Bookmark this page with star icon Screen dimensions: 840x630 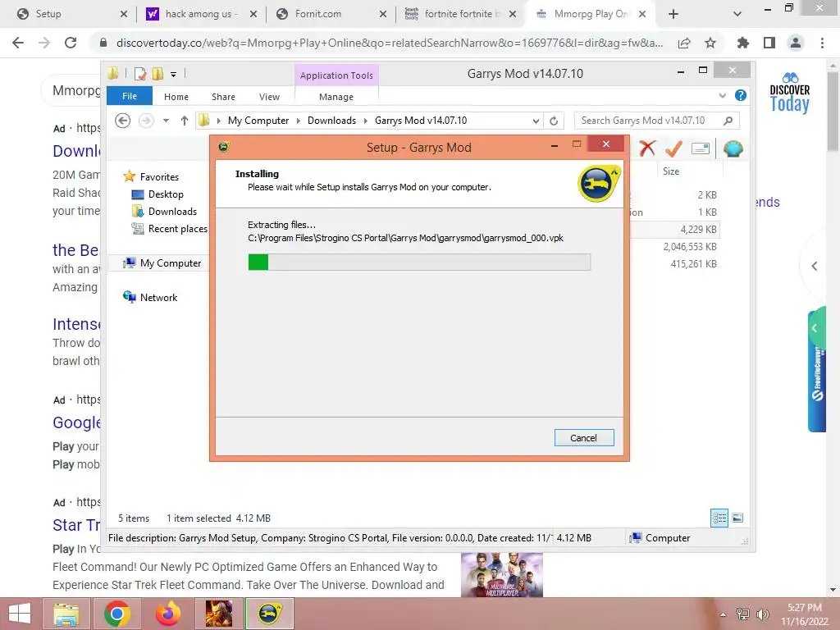click(x=710, y=43)
